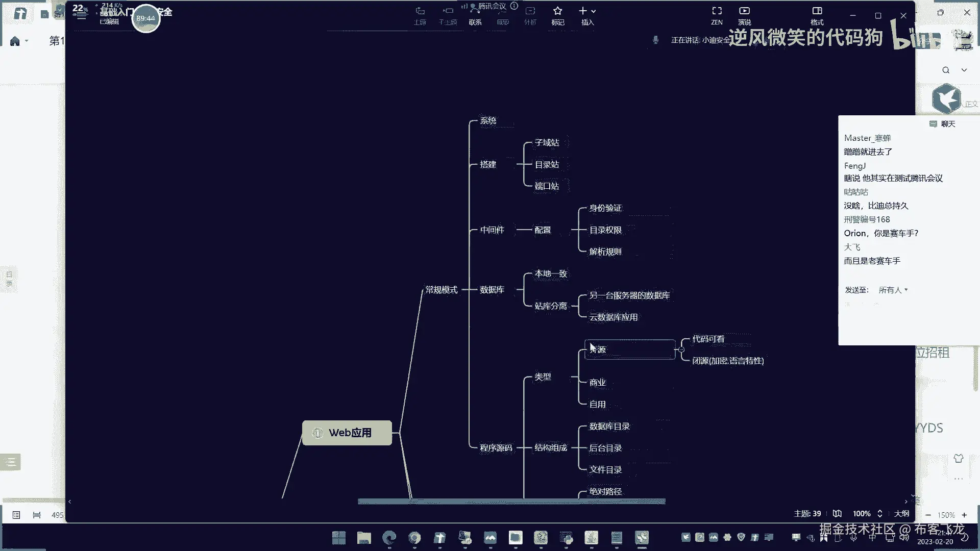980x551 pixels.
Task: Open the search magnifier icon
Action: pos(946,70)
